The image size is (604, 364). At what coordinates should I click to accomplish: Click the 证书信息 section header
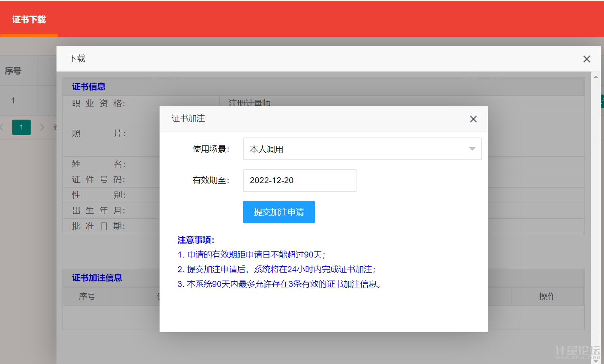coord(89,87)
